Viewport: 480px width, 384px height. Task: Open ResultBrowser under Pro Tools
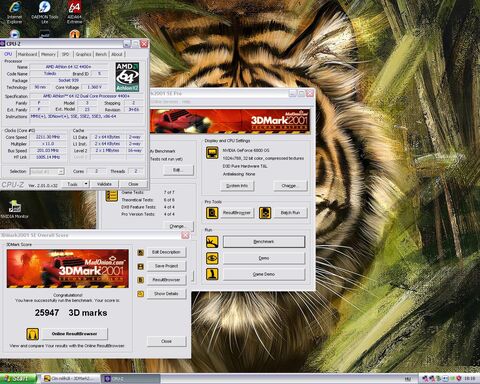coord(237,213)
